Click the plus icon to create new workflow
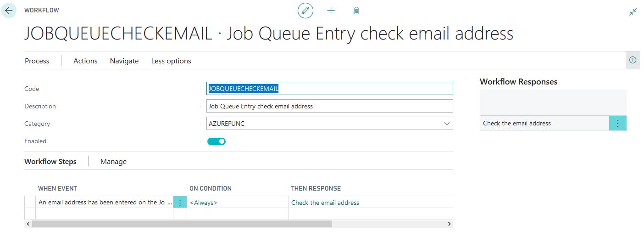644x237 pixels. point(331,11)
